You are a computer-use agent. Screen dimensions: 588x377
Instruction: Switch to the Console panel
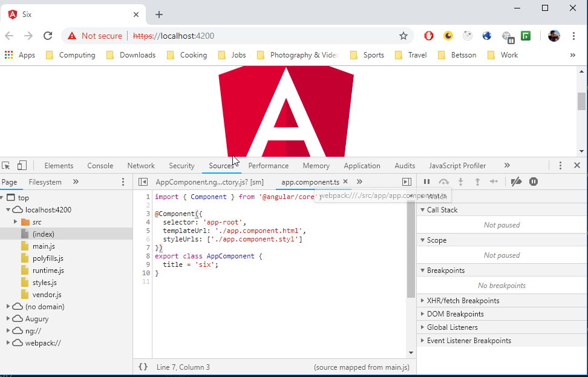click(x=100, y=165)
